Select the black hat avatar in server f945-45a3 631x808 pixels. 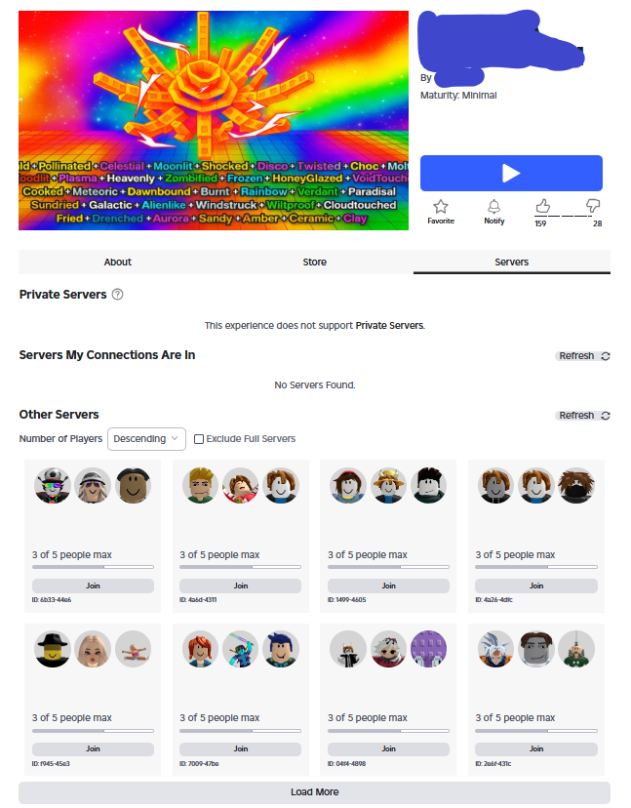click(53, 649)
